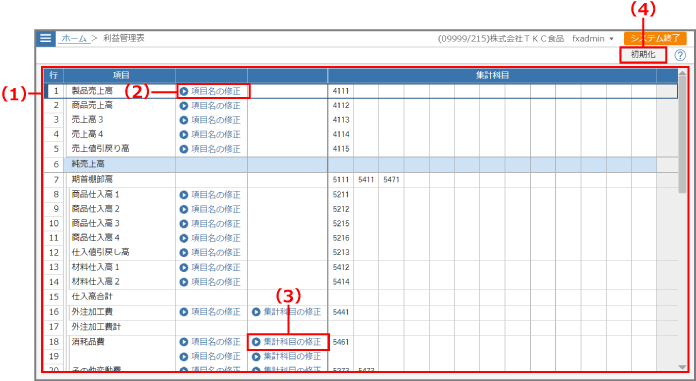Click the システム終了 button
Screen dimensions: 696x381
point(655,38)
